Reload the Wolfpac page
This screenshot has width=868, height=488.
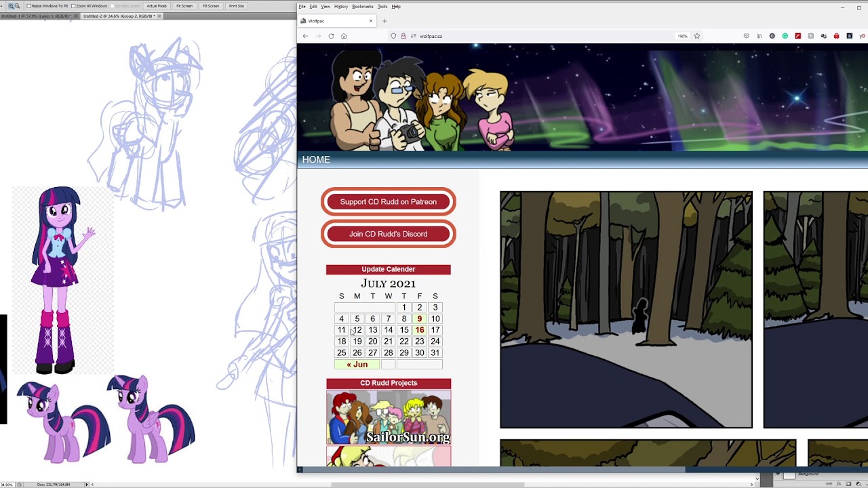(x=331, y=36)
